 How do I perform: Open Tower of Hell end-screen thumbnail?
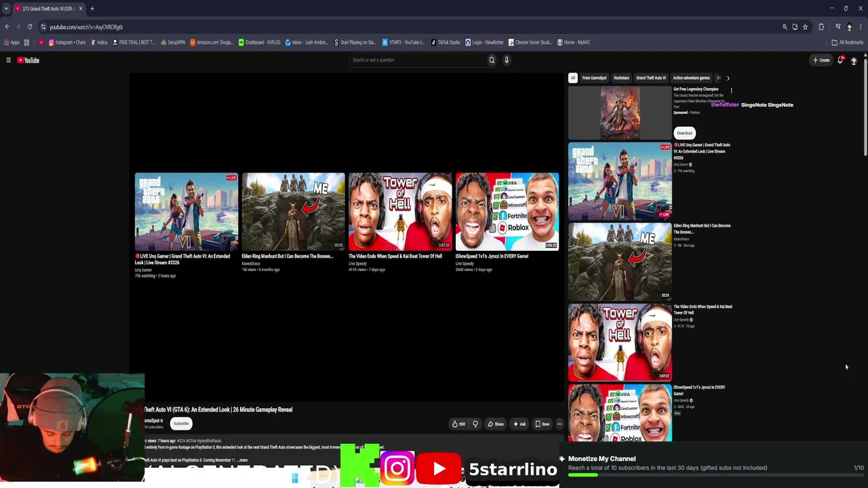pyautogui.click(x=400, y=211)
